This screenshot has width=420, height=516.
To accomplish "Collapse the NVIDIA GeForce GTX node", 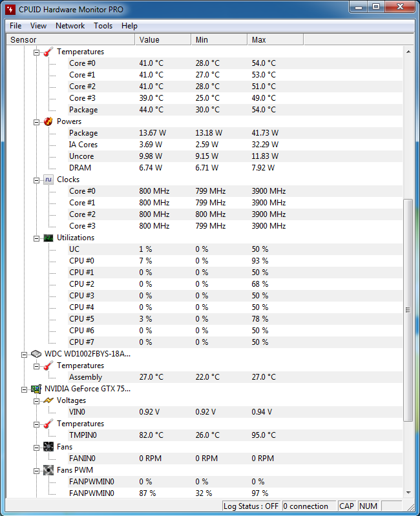I will [x=24, y=389].
